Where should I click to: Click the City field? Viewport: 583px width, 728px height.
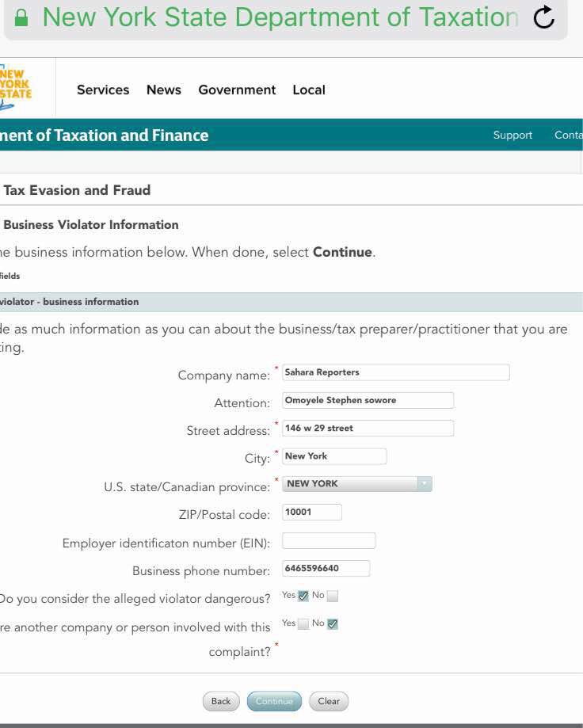click(x=334, y=456)
